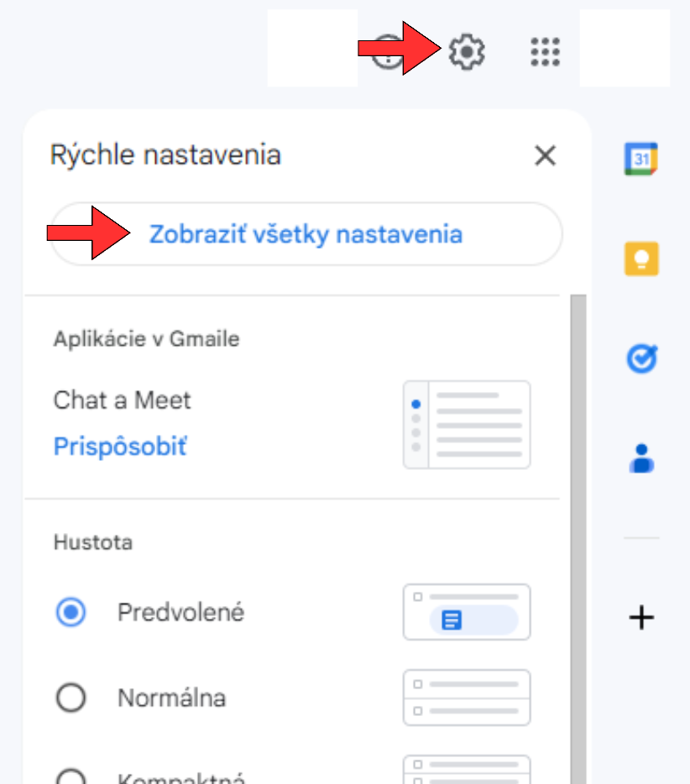This screenshot has height=784, width=690.
Task: Open the Settings gear icon
Action: click(x=466, y=51)
